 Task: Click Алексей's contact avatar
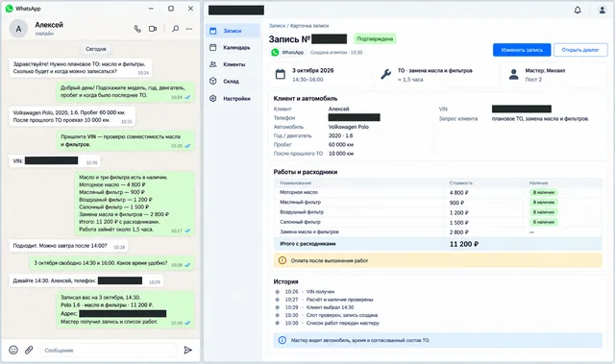[18, 29]
